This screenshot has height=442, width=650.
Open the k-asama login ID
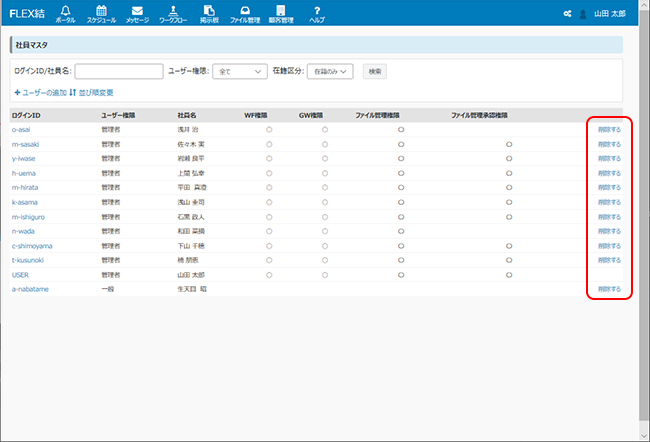25,202
